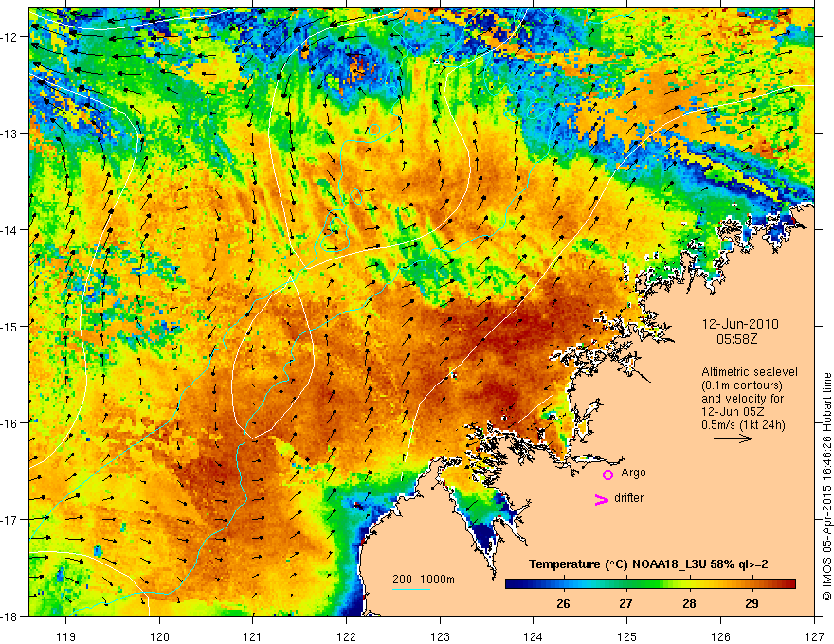Click the temperature color bar
Image resolution: width=834 pixels, height=644 pixels.
click(x=650, y=583)
